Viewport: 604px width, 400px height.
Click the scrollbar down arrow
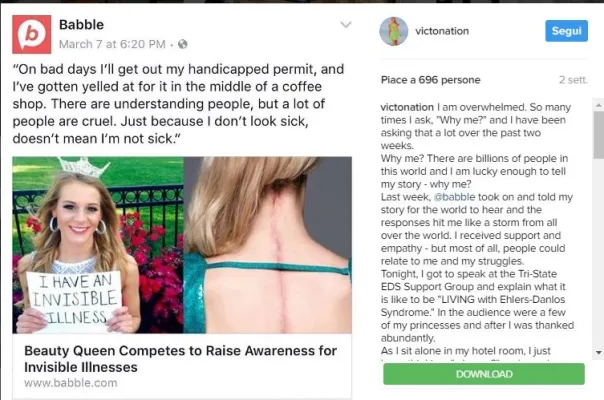coord(598,353)
